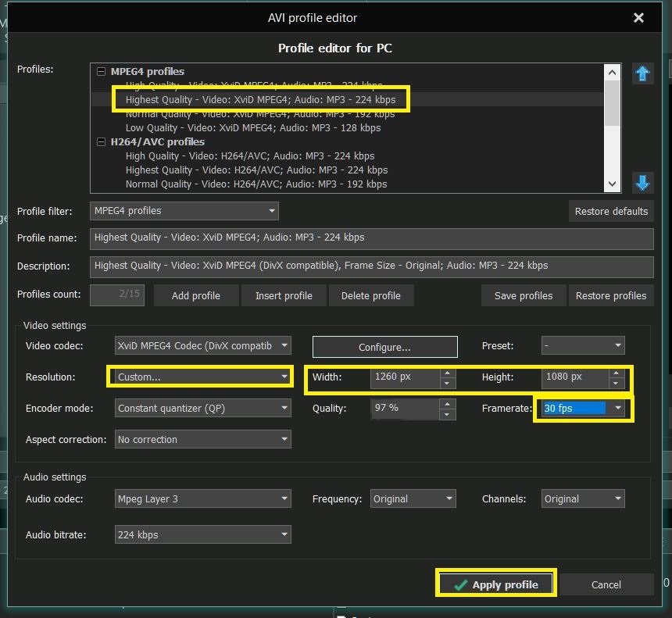Image resolution: width=672 pixels, height=618 pixels.
Task: Decrease Quality value with down stepper
Action: point(447,414)
